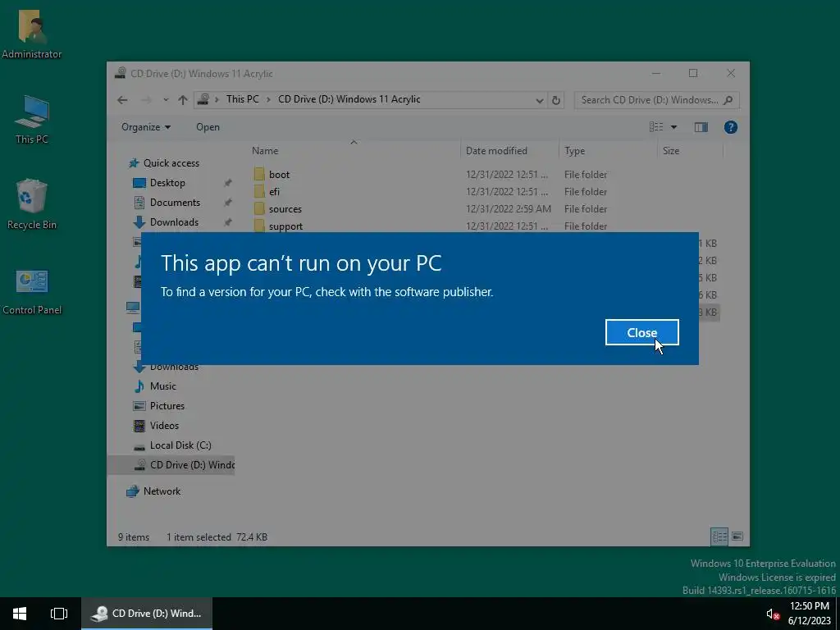Select the Recycle Bin desktop icon
The height and width of the screenshot is (630, 840).
32,204
